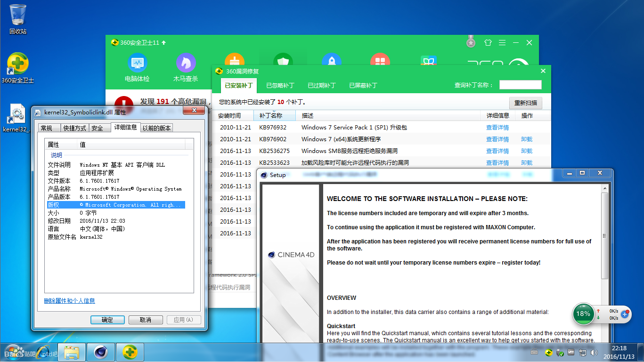
Task: Click the 重新扫描 rescan button
Action: [x=525, y=103]
